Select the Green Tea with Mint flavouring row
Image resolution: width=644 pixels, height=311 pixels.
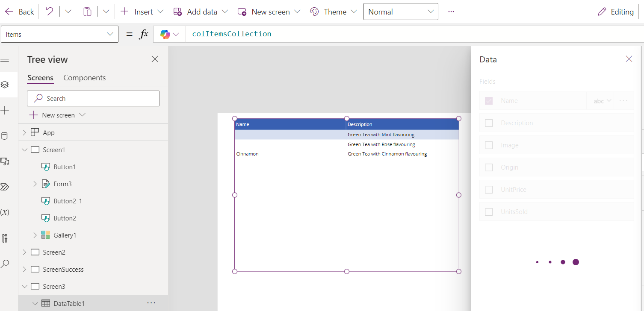pos(347,135)
